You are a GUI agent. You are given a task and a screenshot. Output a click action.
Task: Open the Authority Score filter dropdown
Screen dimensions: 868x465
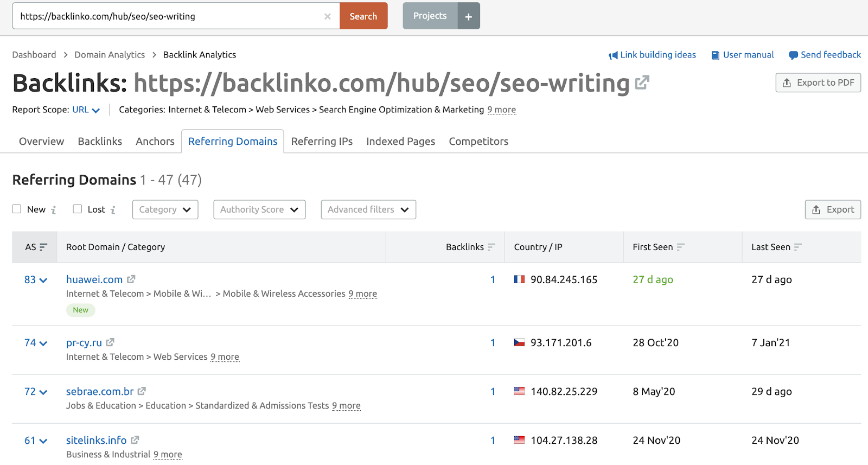[259, 209]
